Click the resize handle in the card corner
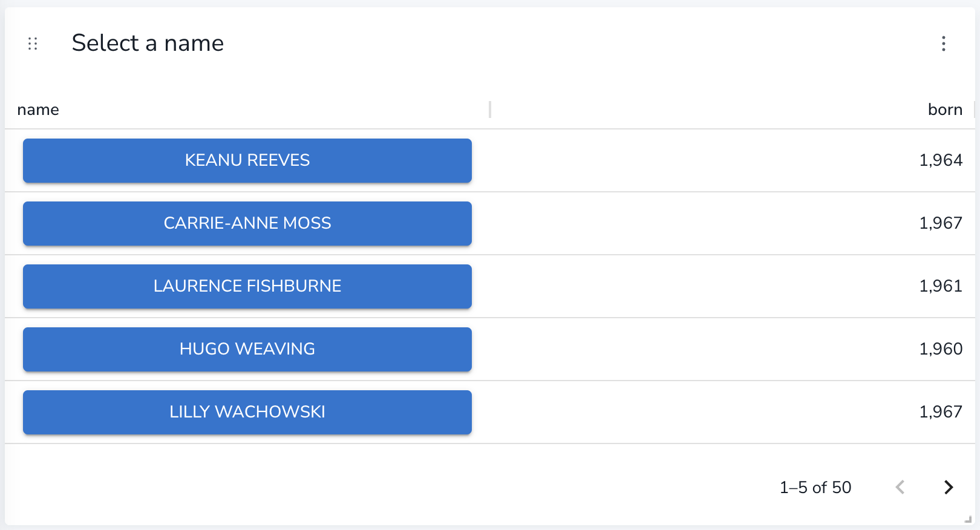The width and height of the screenshot is (980, 530). [968, 519]
